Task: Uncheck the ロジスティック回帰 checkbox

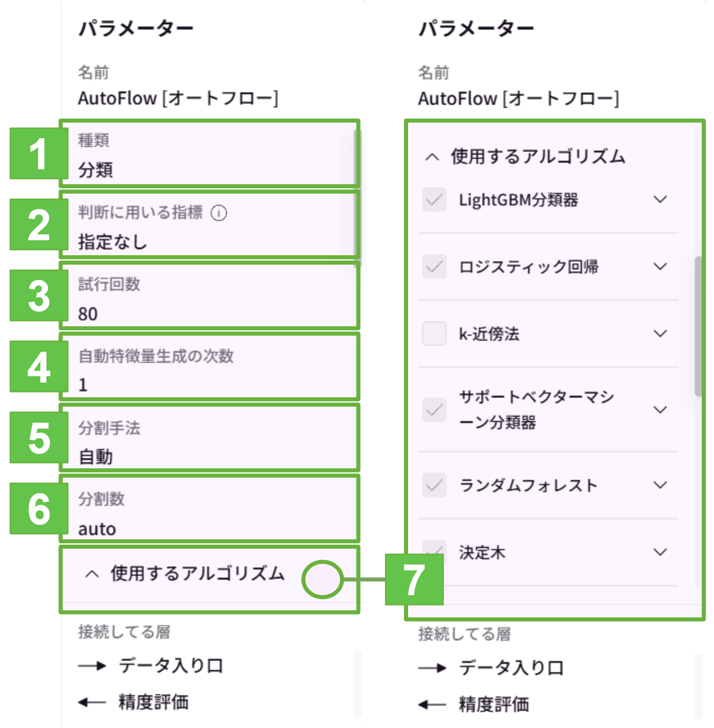Action: point(433,266)
